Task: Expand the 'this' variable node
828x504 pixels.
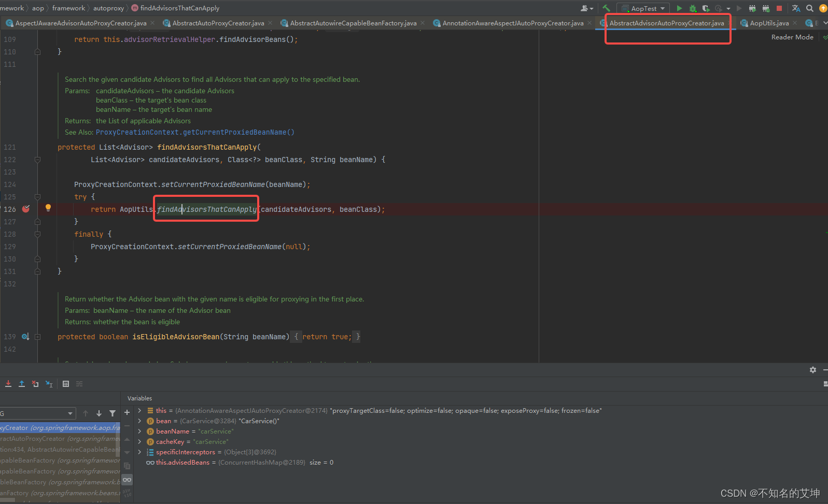Action: [x=139, y=411]
